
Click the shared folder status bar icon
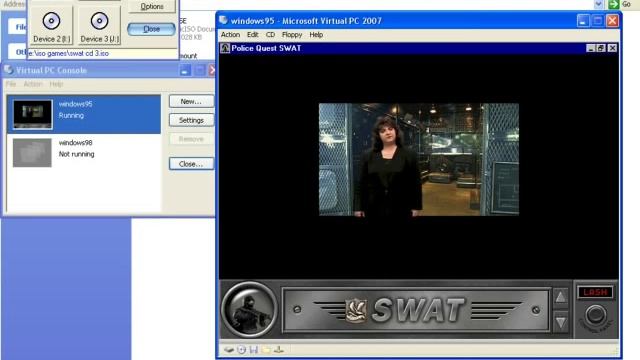coord(266,350)
